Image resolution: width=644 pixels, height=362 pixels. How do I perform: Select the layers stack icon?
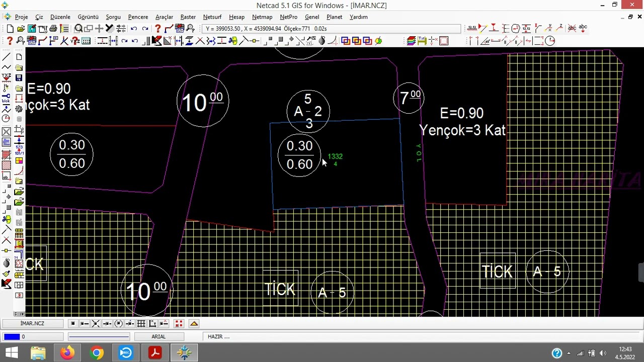(411, 41)
